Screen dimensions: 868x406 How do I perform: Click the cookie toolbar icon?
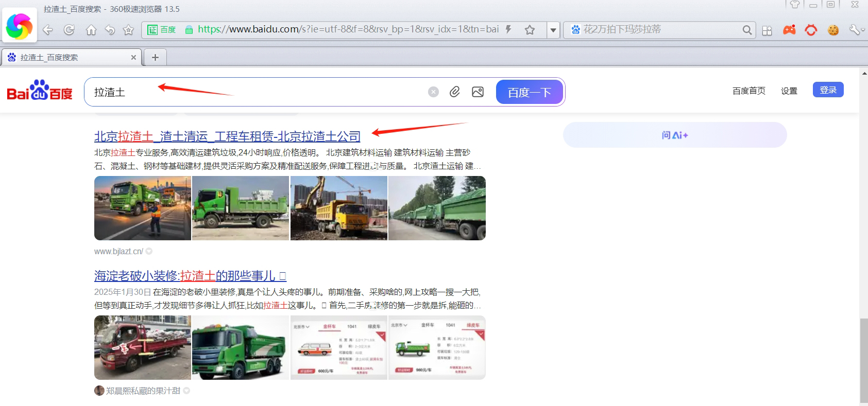[x=833, y=30]
